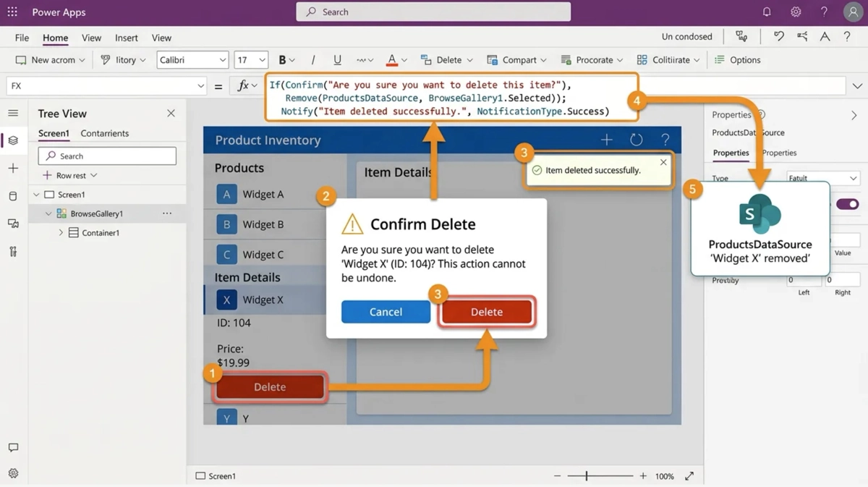868x487 pixels.
Task: Open Tree View layers icon in sidebar
Action: click(x=13, y=140)
